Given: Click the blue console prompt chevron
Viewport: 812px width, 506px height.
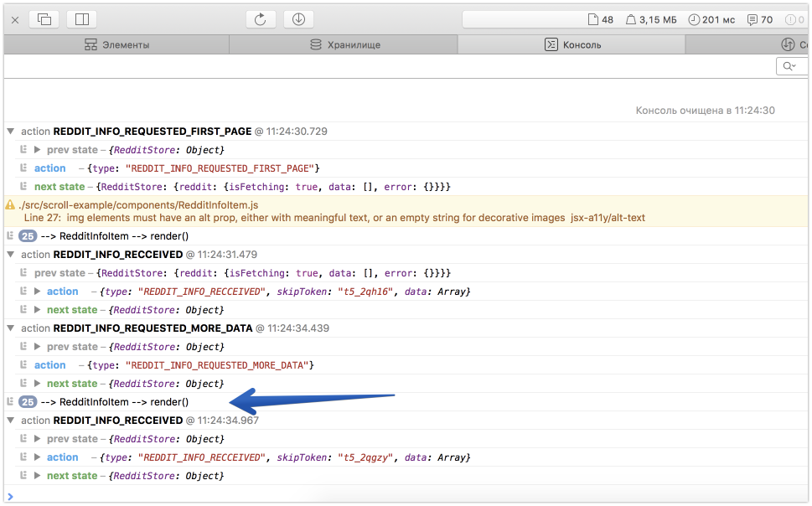Looking at the screenshot, I should click(10, 497).
